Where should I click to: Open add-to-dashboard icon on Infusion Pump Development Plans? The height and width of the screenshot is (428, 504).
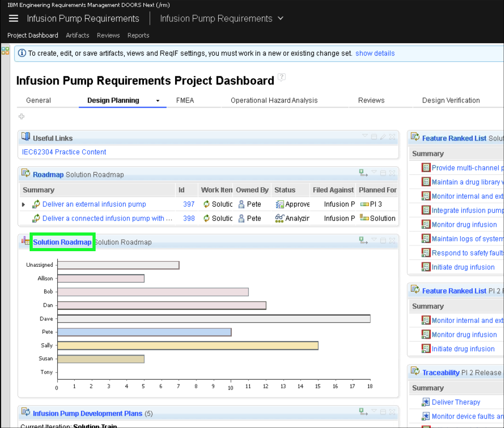point(363,412)
